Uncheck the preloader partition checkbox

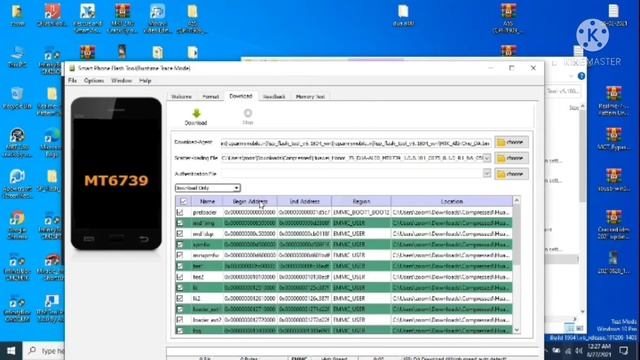[180, 212]
